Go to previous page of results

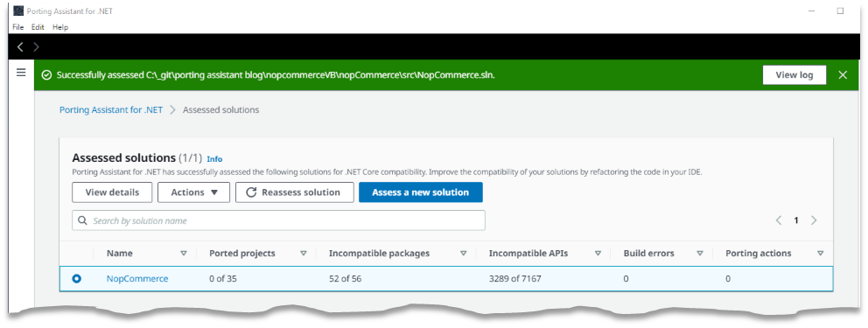[x=779, y=220]
